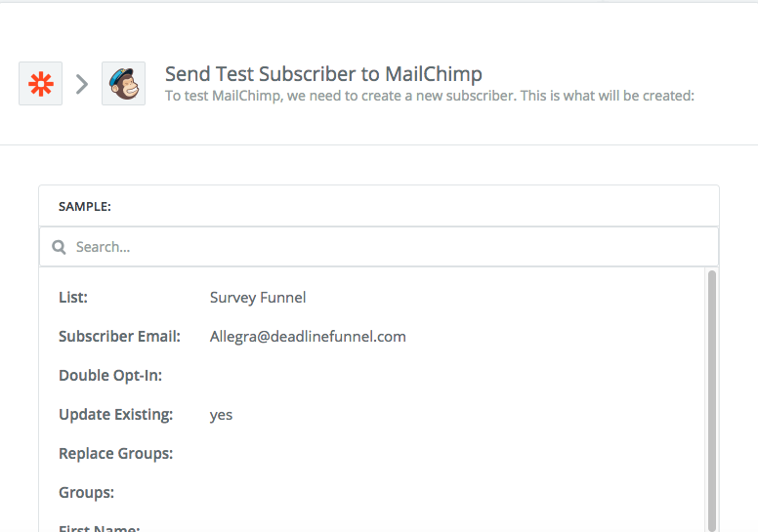Select the 'yes' value for Update Existing

222,415
